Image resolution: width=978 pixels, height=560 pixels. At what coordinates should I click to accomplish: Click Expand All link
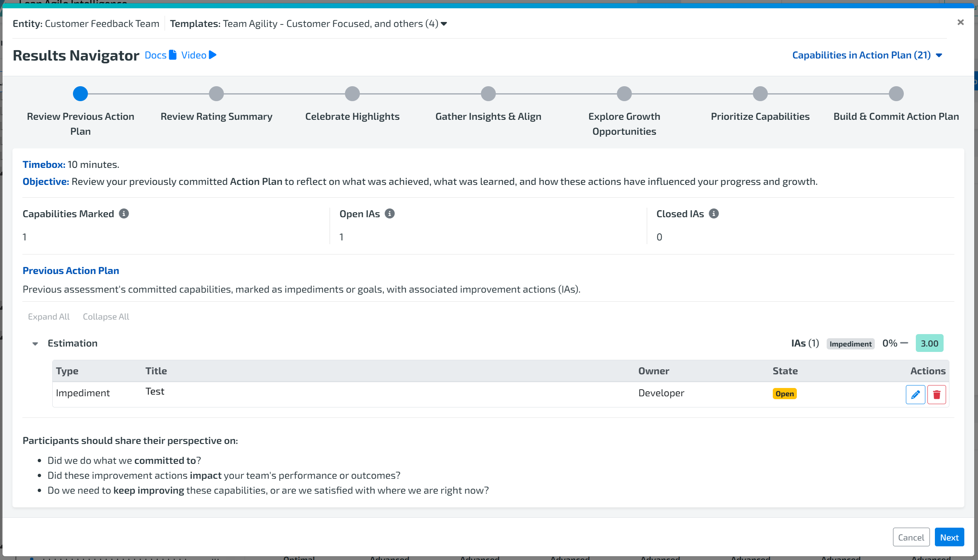pos(49,317)
